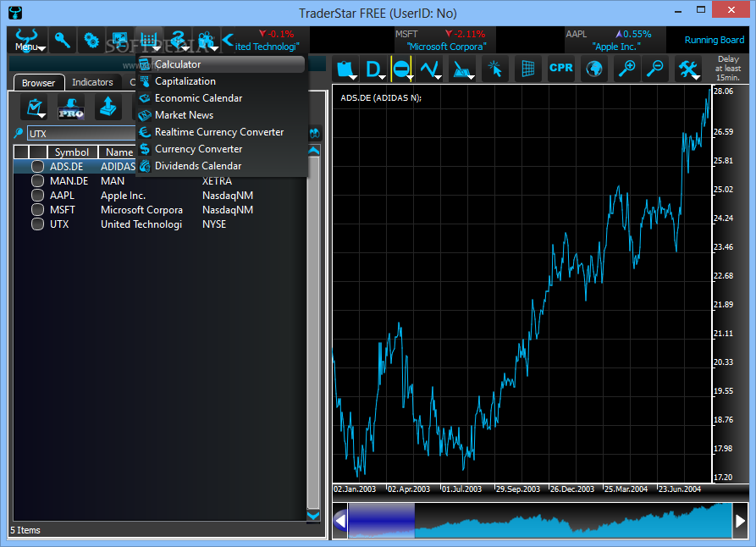This screenshot has width=756, height=547.
Task: Open the line chart type dropdown
Action: pyautogui.click(x=430, y=69)
